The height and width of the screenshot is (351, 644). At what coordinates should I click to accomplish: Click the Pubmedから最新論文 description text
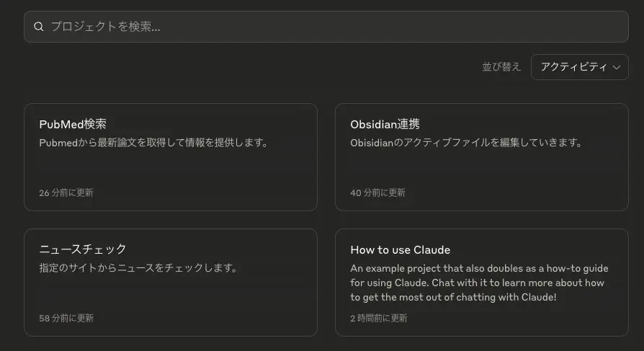(x=153, y=143)
